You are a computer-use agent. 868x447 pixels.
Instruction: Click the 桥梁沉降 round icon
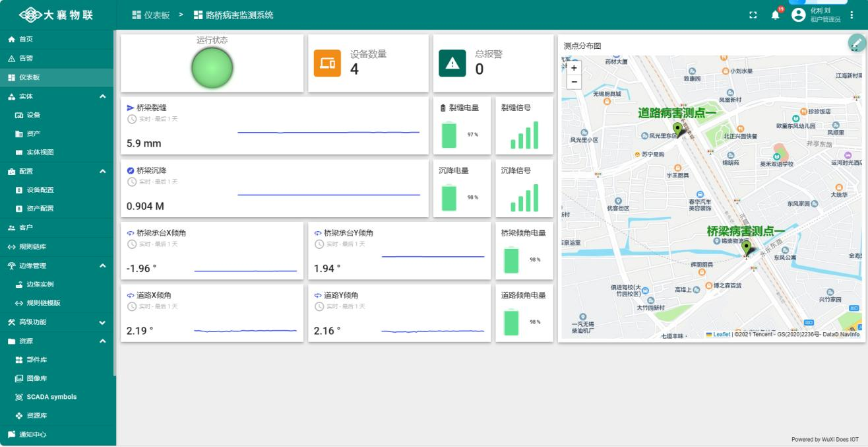131,170
